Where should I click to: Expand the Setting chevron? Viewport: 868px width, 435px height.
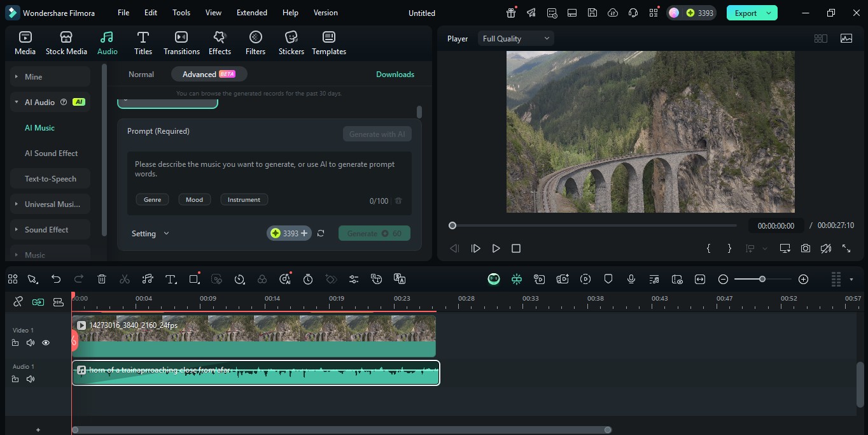coord(166,233)
